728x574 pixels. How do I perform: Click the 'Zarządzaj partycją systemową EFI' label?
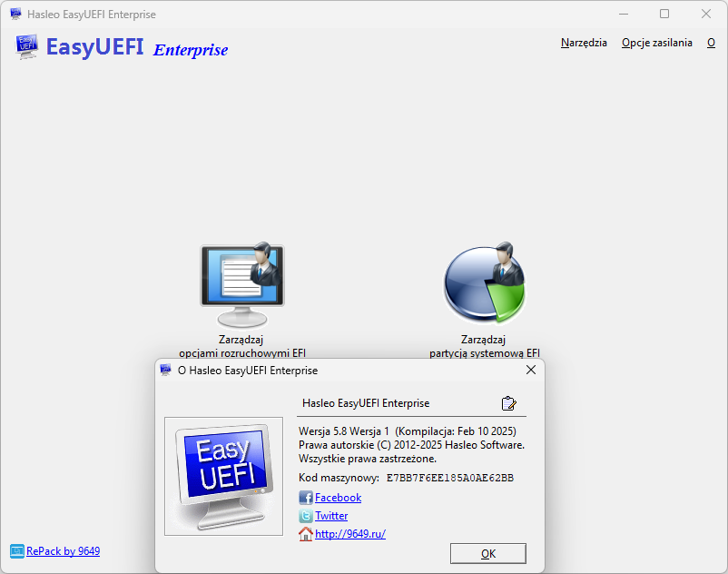click(484, 346)
